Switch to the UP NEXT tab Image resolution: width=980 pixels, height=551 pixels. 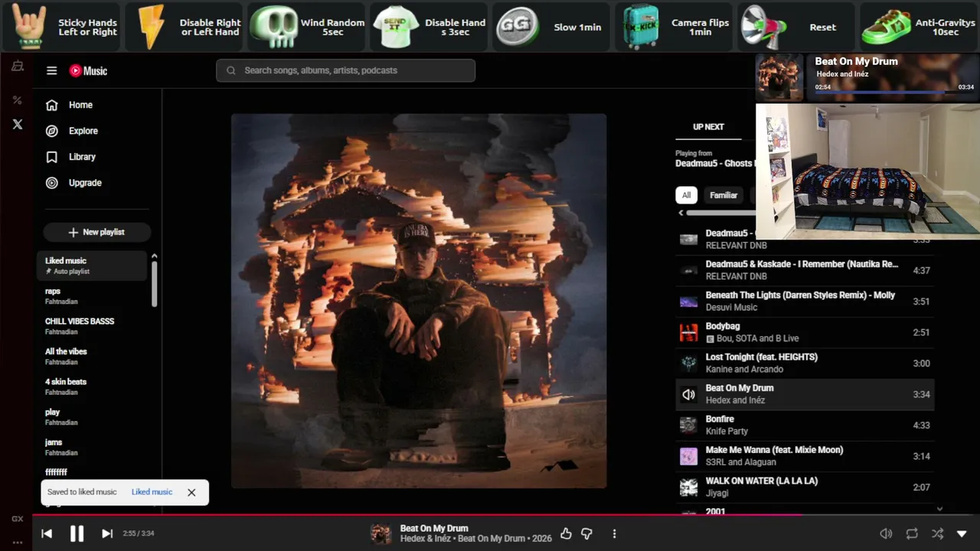pos(708,127)
